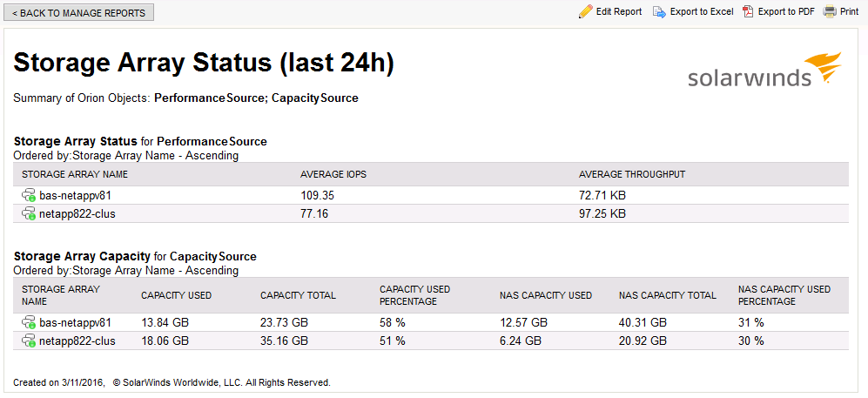Click bas-netappv81 array icon in Capacity table
Image resolution: width=868 pixels, height=398 pixels.
[29, 323]
